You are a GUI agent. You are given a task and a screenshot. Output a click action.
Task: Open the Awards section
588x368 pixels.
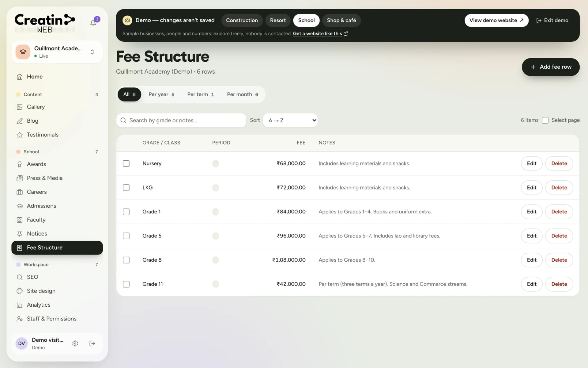(57, 164)
